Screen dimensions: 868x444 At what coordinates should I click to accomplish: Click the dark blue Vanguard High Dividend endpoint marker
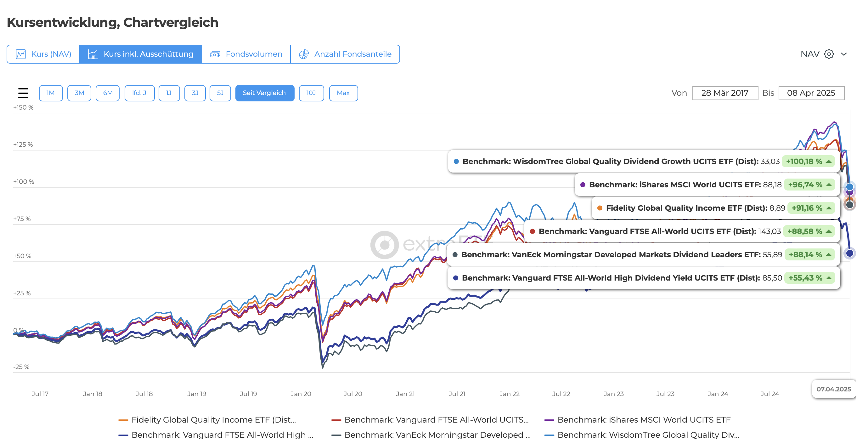(849, 253)
